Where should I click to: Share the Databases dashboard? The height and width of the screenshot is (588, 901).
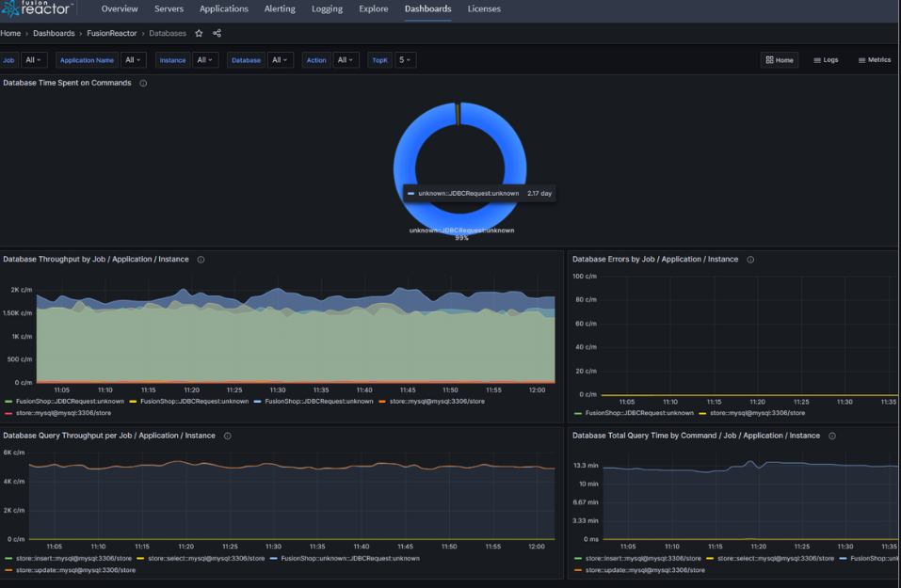(x=217, y=33)
